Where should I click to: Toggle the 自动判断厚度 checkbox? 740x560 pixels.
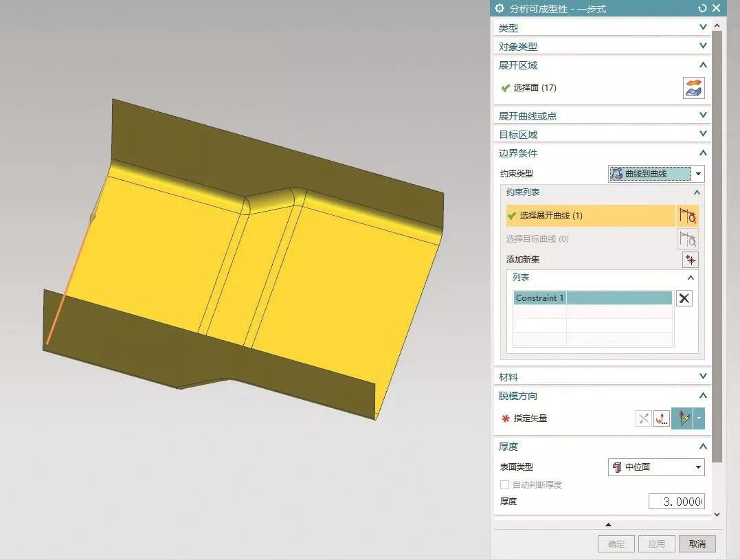505,485
